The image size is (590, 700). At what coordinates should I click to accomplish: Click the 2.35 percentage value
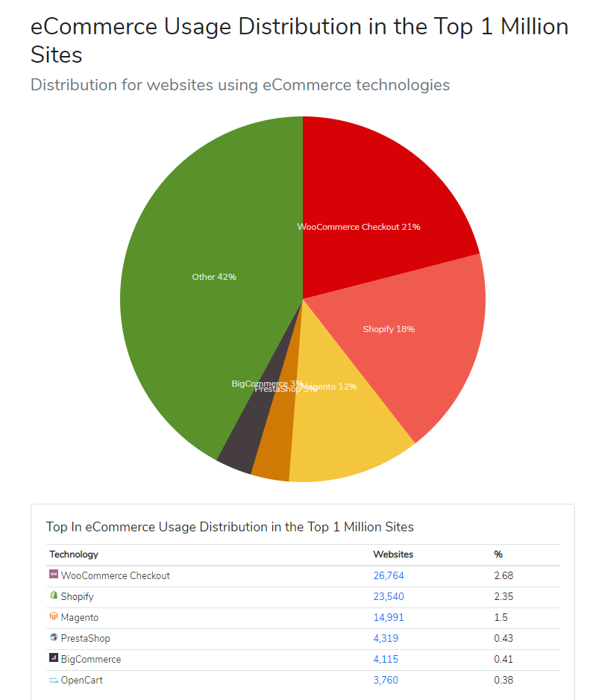pos(503,596)
